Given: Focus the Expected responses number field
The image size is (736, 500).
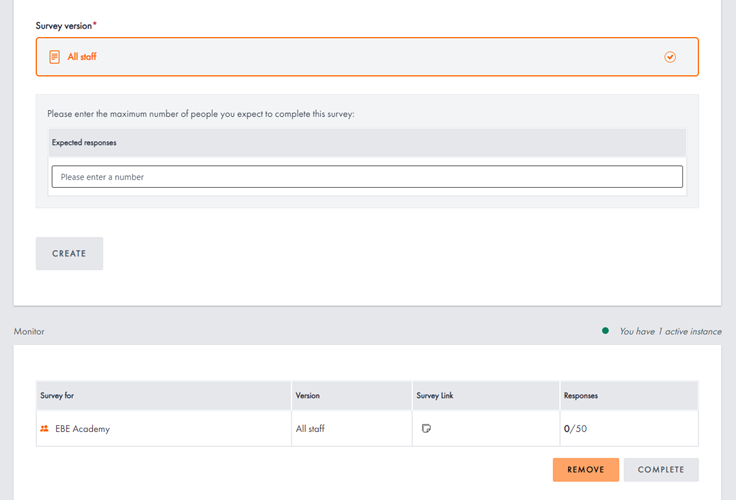Looking at the screenshot, I should click(367, 177).
